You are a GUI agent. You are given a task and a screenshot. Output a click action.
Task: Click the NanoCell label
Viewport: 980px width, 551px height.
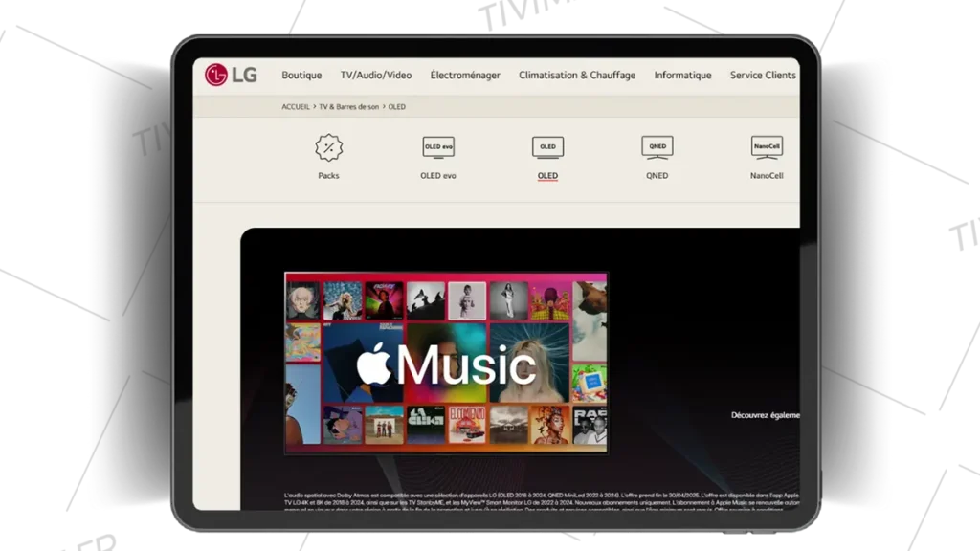point(767,176)
